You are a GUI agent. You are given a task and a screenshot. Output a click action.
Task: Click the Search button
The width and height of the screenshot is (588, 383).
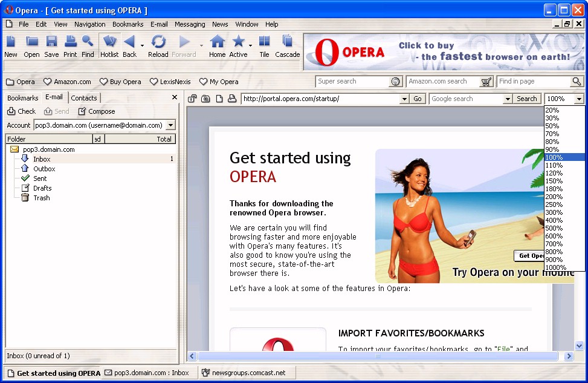pos(527,99)
